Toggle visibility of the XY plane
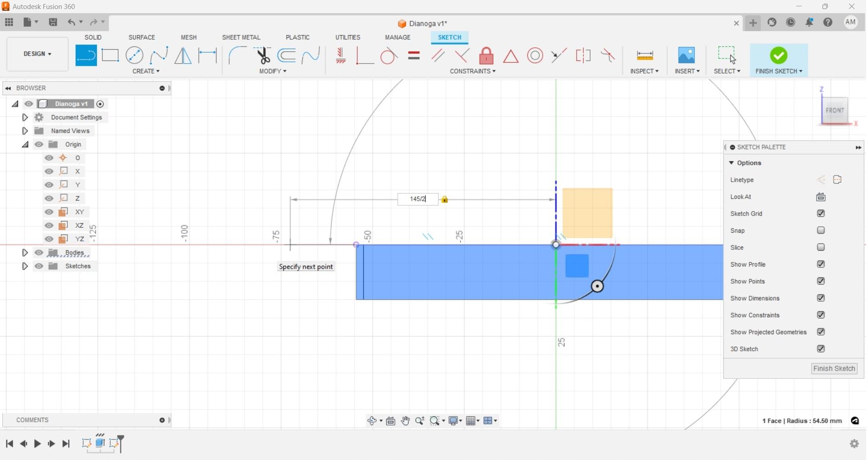 [49, 212]
